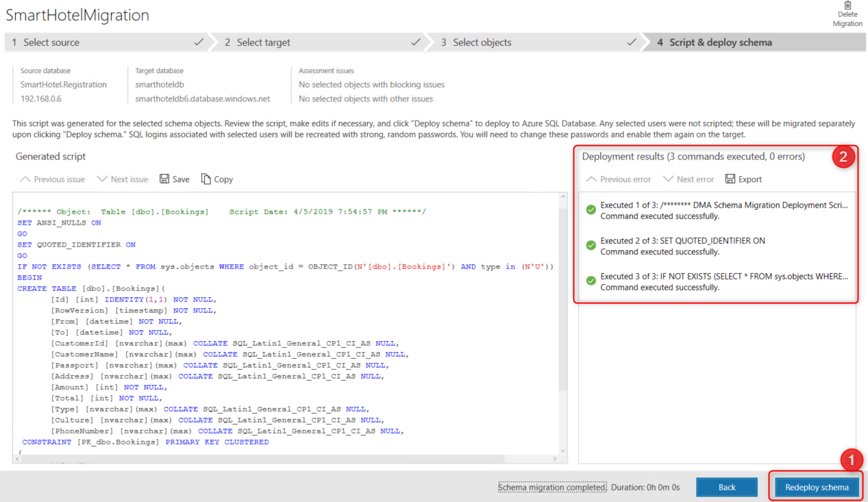Click source IP address 192.168.0.6
Image resolution: width=868 pixels, height=502 pixels.
(40, 99)
